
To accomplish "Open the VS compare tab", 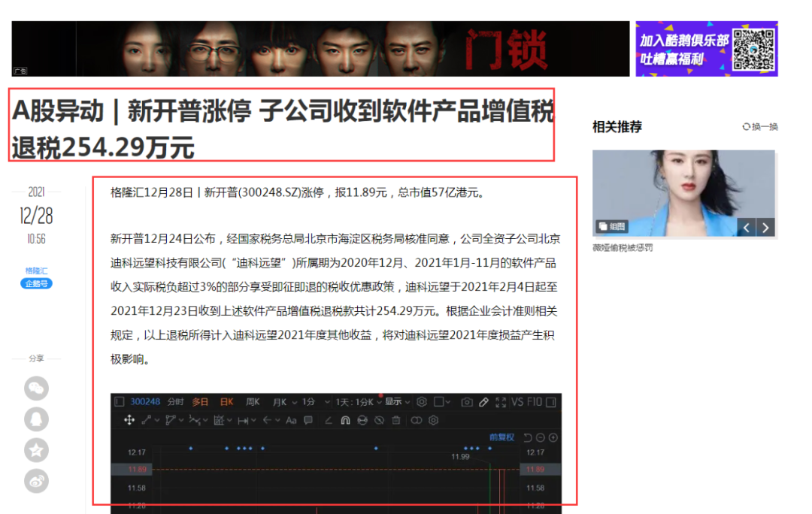I will point(517,402).
